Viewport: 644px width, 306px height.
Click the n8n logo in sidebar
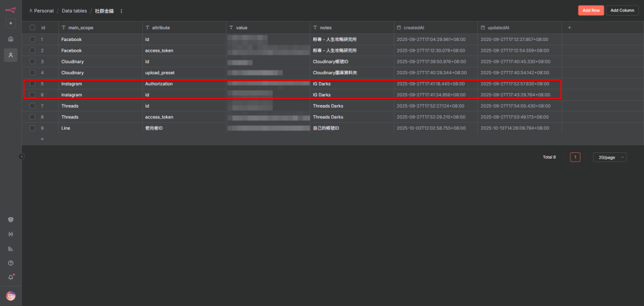coord(11,9)
